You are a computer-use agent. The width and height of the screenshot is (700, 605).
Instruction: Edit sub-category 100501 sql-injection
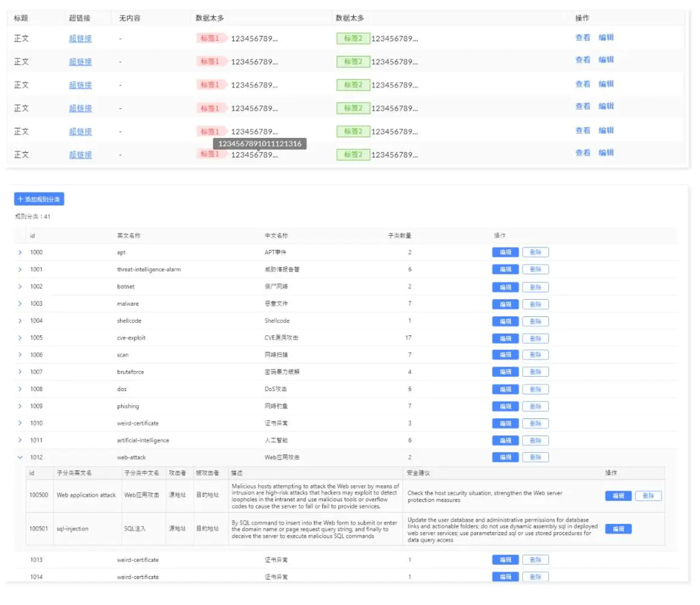[x=618, y=529]
